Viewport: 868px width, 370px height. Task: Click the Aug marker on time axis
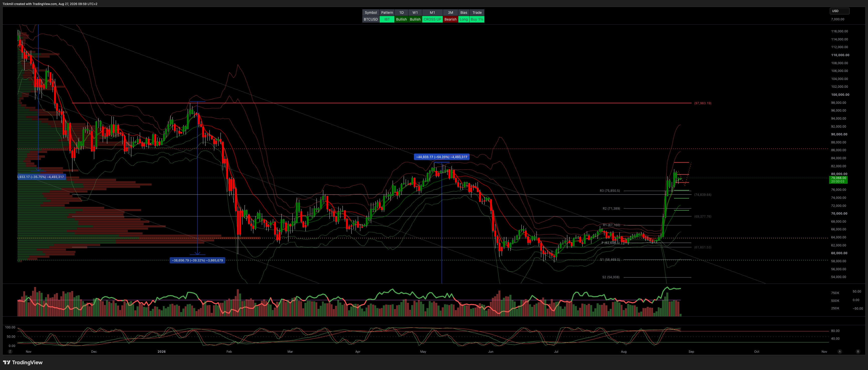(x=624, y=351)
